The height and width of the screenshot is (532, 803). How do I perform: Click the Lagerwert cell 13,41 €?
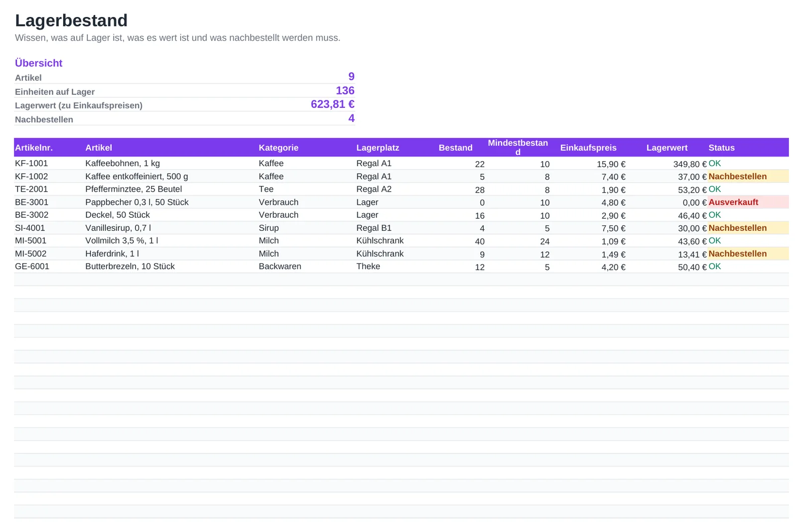(x=693, y=254)
